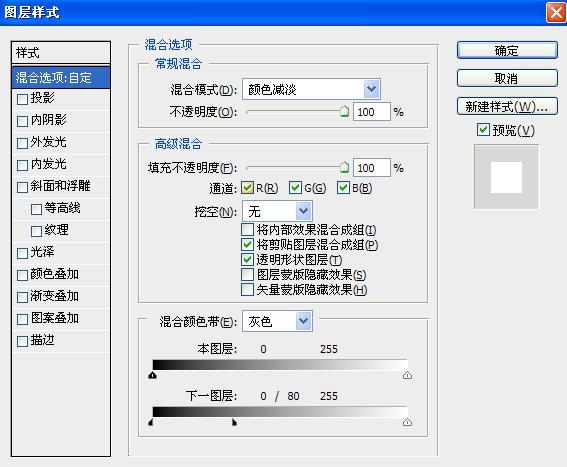Open the 样式 panel header
Image resolution: width=567 pixels, height=467 pixels.
pyautogui.click(x=61, y=53)
